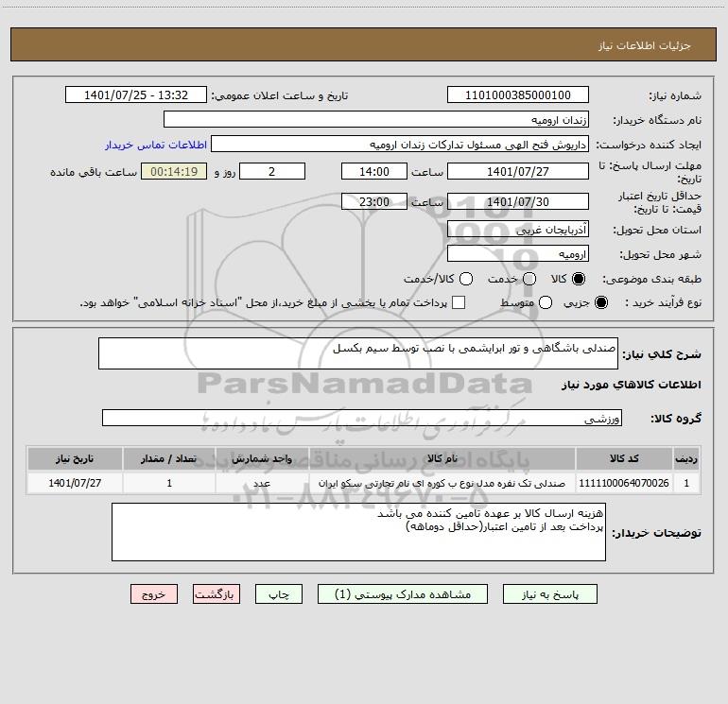Click the price validity date 1401/07/30 field
The image size is (728, 704).
click(x=518, y=201)
